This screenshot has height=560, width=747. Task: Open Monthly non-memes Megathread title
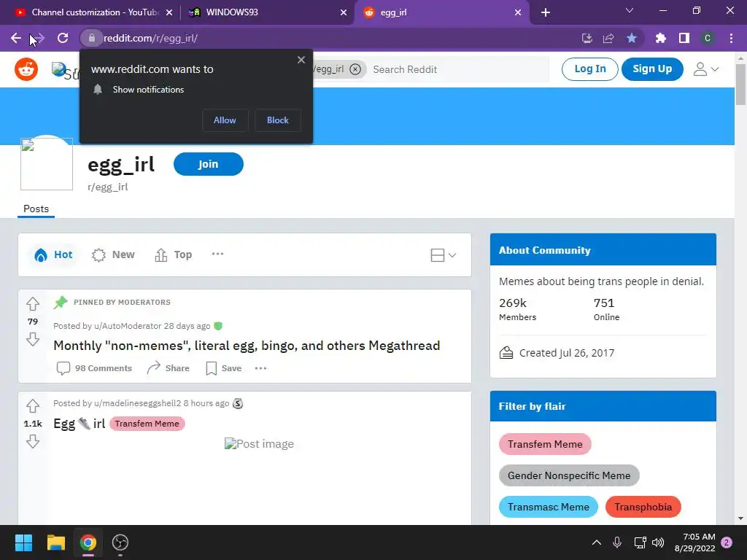coord(247,346)
